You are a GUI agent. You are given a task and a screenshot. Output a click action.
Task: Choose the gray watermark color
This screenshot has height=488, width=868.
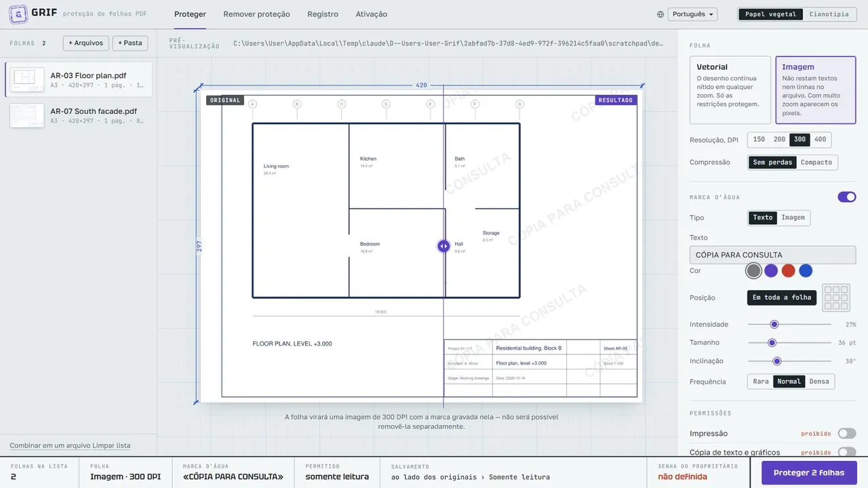(753, 271)
